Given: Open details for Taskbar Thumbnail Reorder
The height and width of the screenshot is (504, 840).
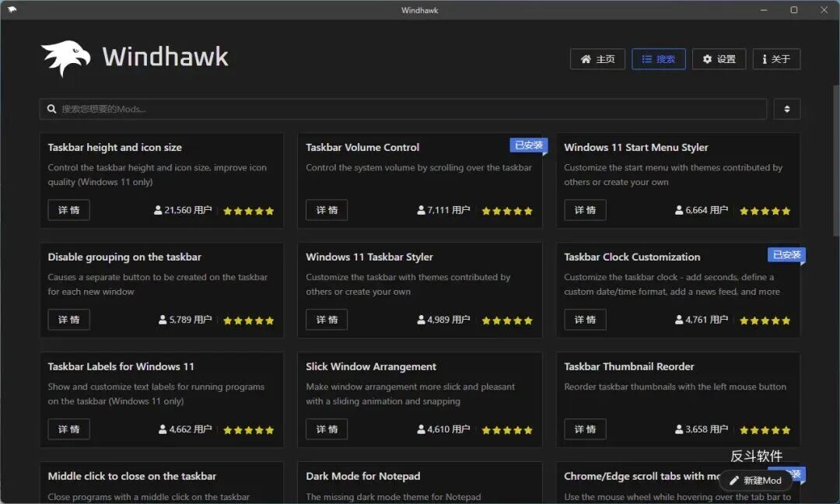Looking at the screenshot, I should [x=585, y=429].
